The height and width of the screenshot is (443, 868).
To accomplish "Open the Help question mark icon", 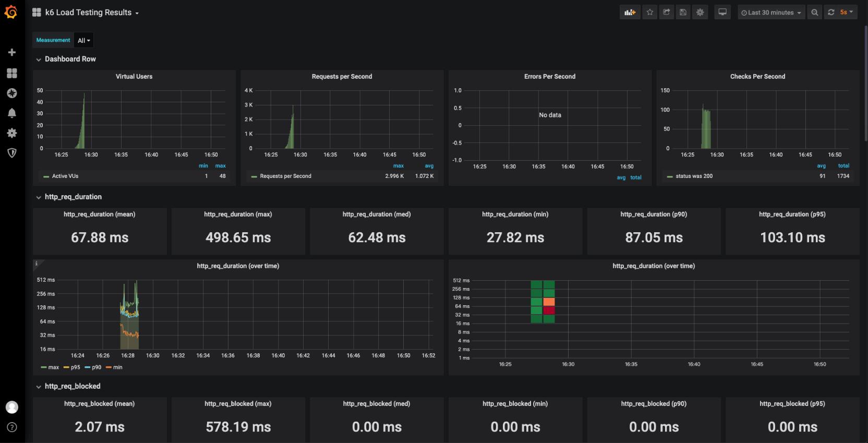I will (x=12, y=427).
